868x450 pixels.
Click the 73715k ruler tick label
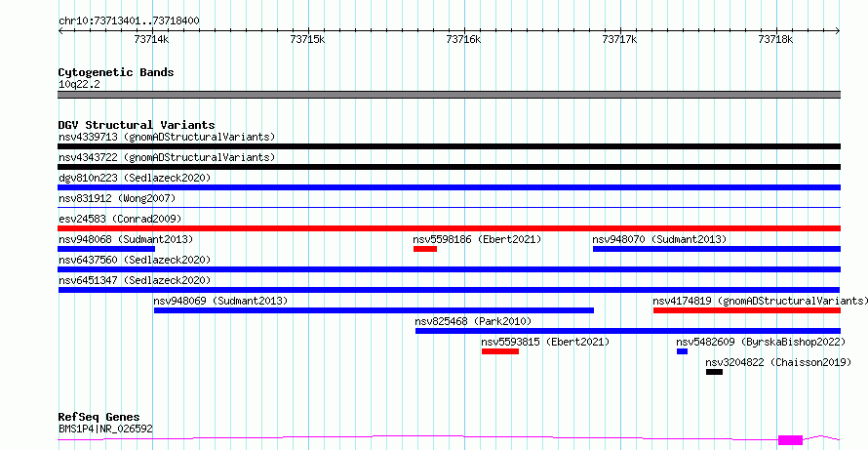[x=308, y=39]
